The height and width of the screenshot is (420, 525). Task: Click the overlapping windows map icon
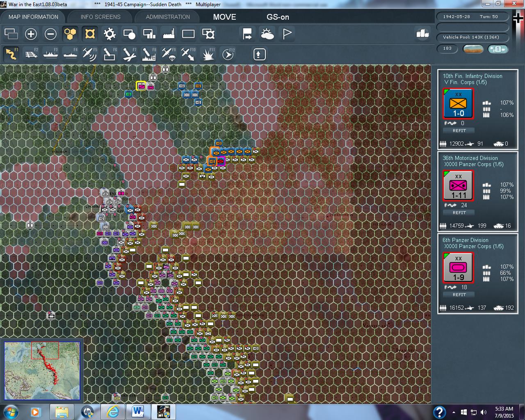click(x=11, y=34)
